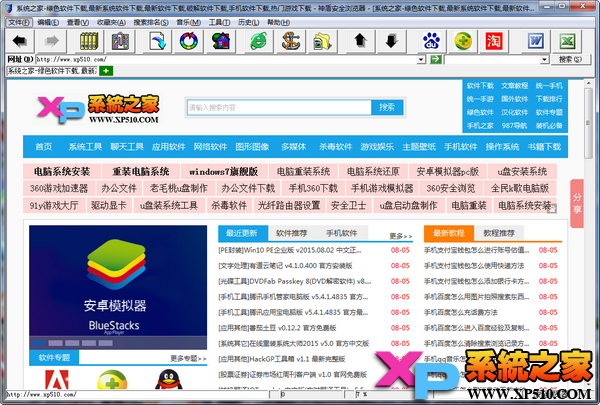Click the colorful grid toolbar icon
The image size is (600, 405).
[x=121, y=41]
